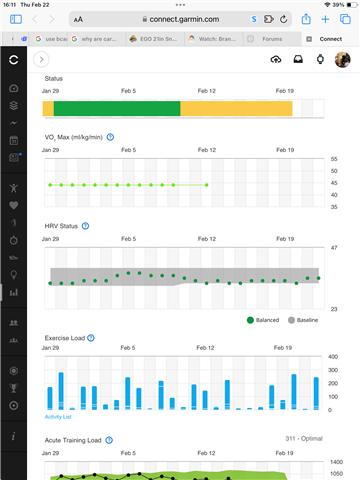Open the Dashboard gauge sidebar icon
360x480 pixels.
pos(14,88)
